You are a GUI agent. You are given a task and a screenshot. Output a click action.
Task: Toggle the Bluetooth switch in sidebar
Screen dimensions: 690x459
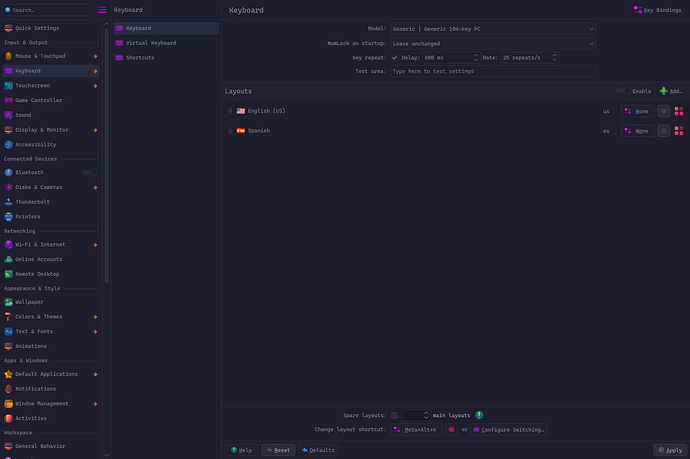click(x=90, y=172)
